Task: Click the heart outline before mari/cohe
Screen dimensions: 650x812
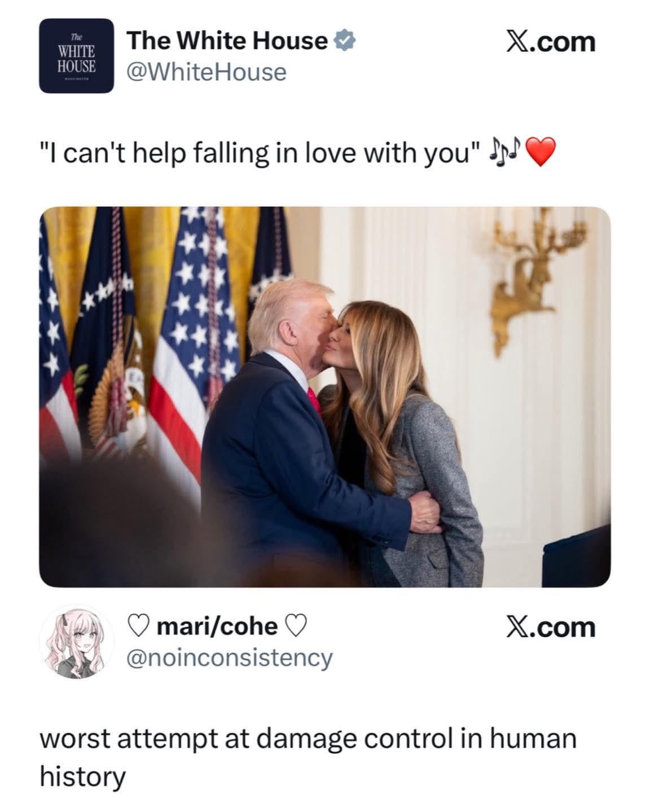Action: pyautogui.click(x=139, y=625)
